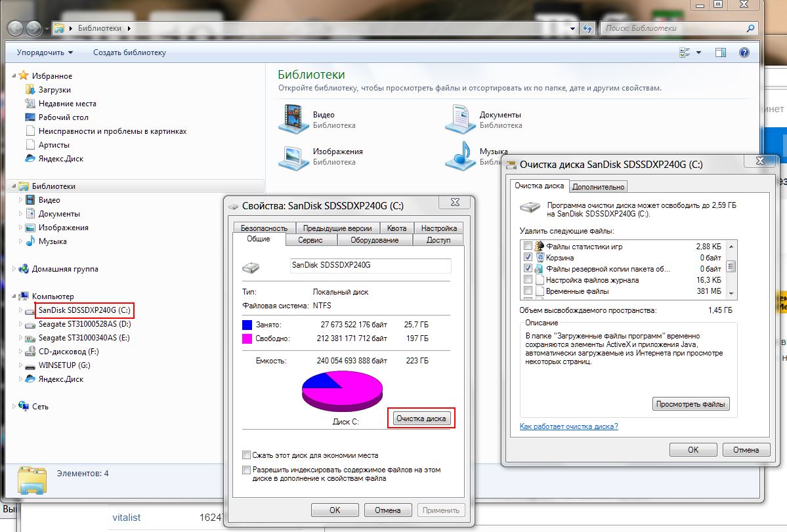Open the Квота tab
This screenshot has width=787, height=532.
click(396, 228)
